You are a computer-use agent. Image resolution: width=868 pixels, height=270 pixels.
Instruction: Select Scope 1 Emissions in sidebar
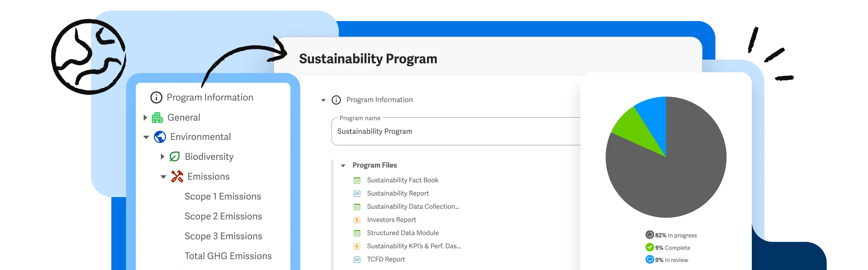click(x=223, y=196)
